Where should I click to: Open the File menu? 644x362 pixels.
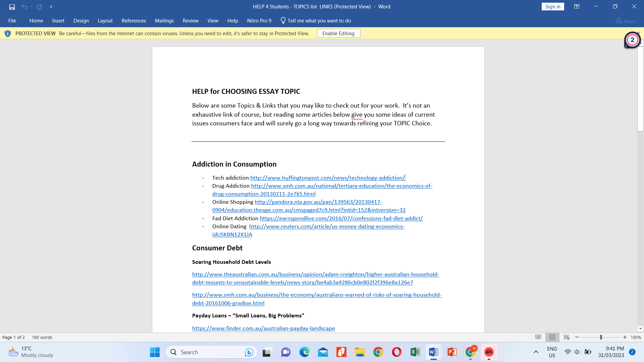coord(12,21)
